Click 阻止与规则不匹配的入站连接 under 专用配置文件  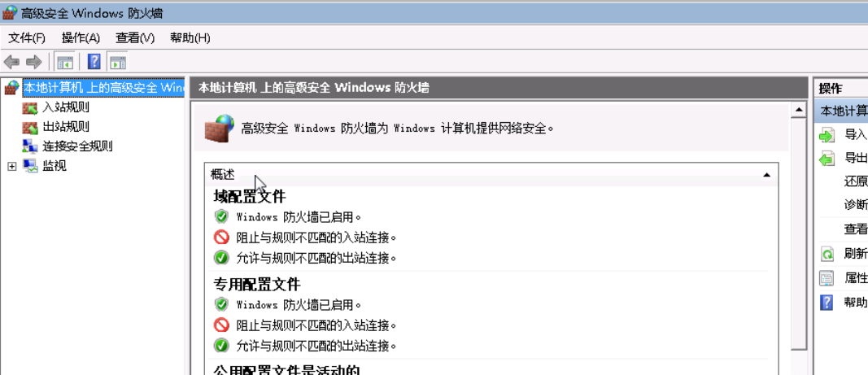(x=316, y=325)
